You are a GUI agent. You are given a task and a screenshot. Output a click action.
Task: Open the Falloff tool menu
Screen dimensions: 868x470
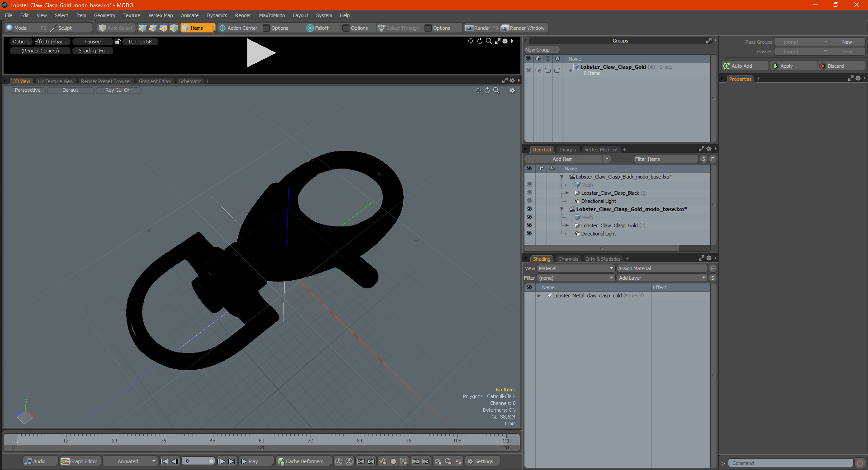322,28
